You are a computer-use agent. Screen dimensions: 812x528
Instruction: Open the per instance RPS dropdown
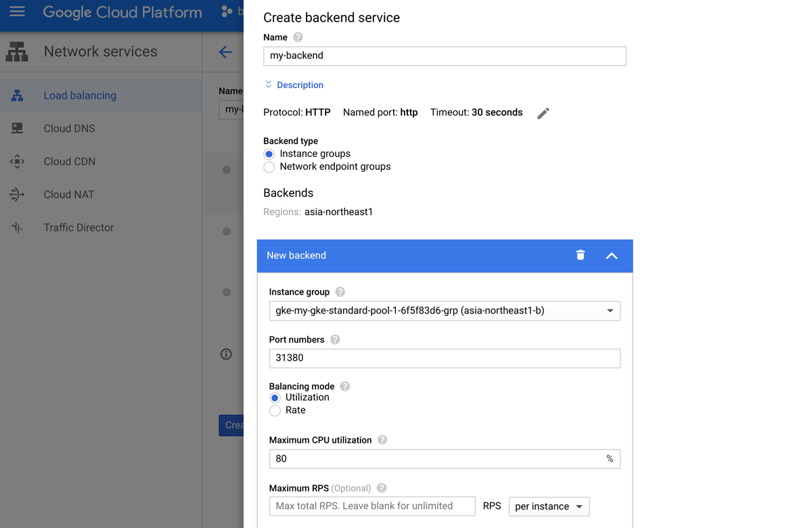click(549, 506)
